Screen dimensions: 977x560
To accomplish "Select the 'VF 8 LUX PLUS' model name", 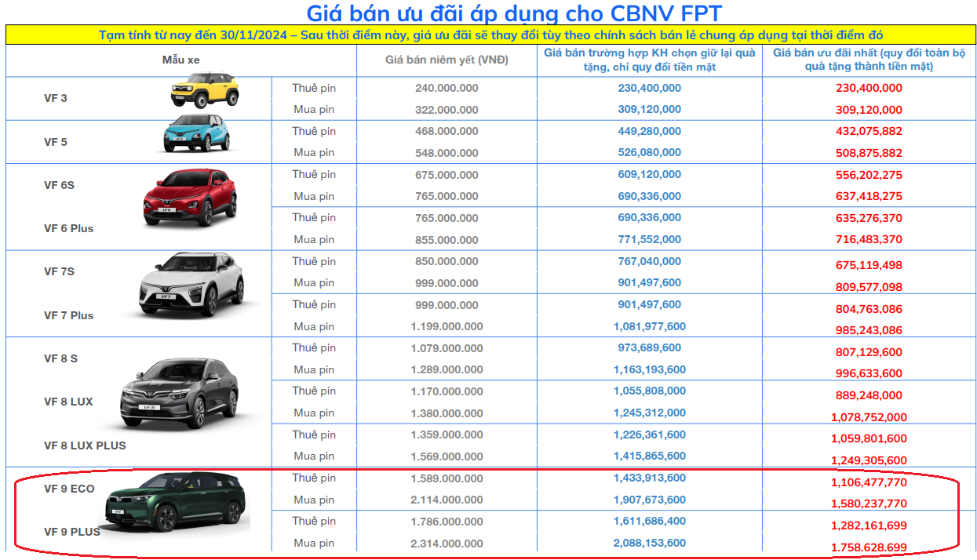I will [x=85, y=445].
